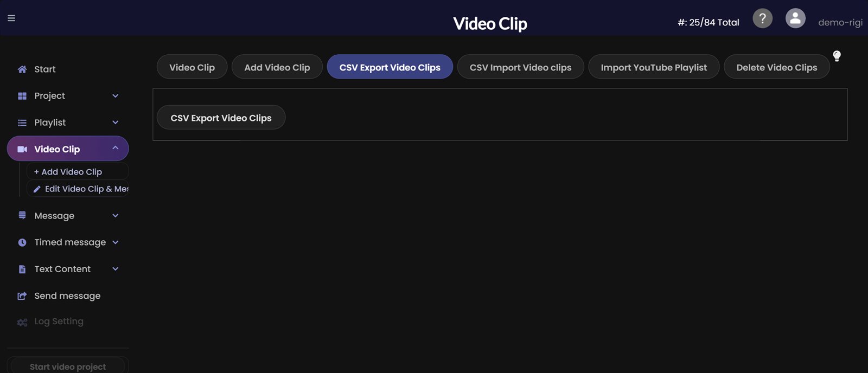Open the hamburger menu icon
Viewport: 868px width, 373px height.
click(x=11, y=18)
